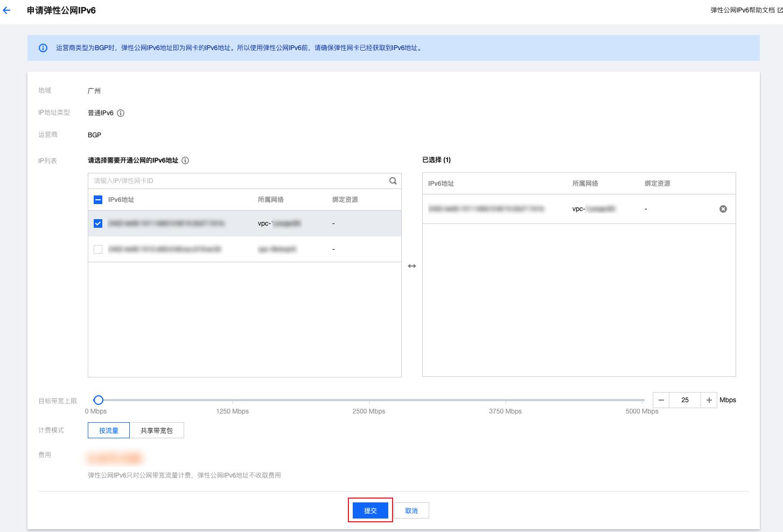Select 按流量 billing mode
The height and width of the screenshot is (532, 783).
(x=109, y=430)
